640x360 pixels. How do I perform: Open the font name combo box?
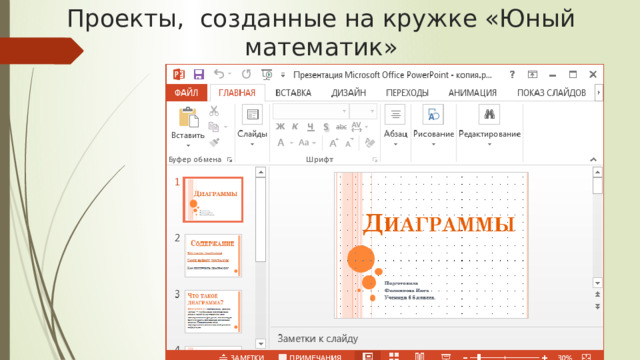(x=311, y=111)
